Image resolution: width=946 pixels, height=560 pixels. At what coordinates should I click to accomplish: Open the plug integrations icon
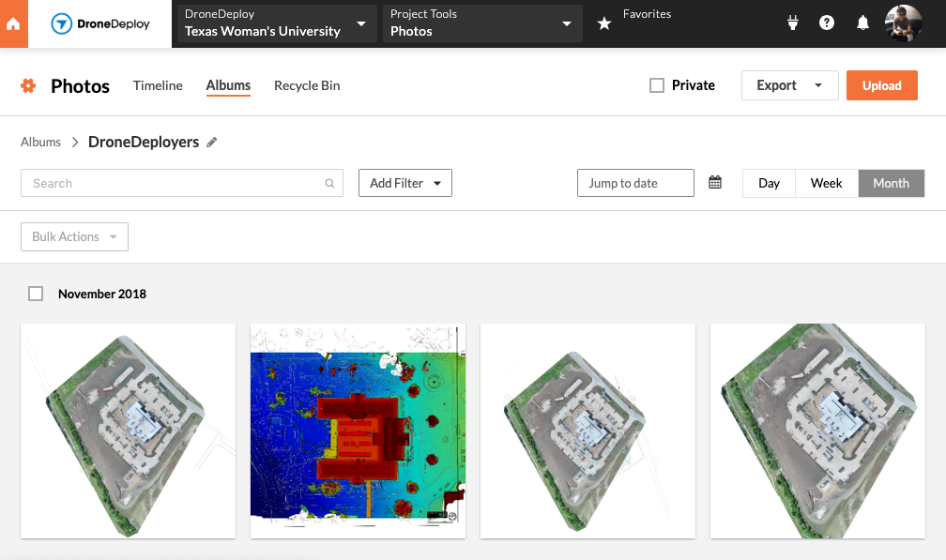point(793,23)
